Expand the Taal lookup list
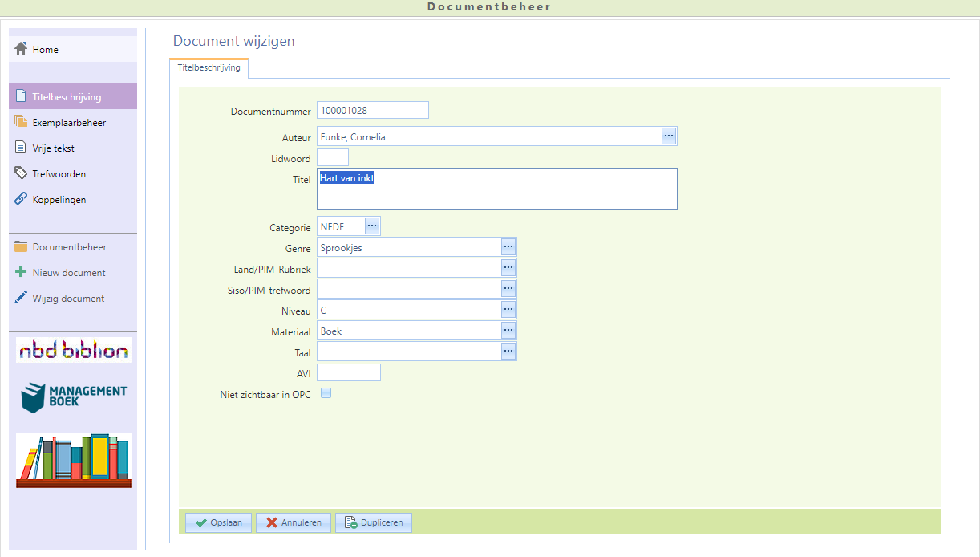980x557 pixels. [508, 351]
